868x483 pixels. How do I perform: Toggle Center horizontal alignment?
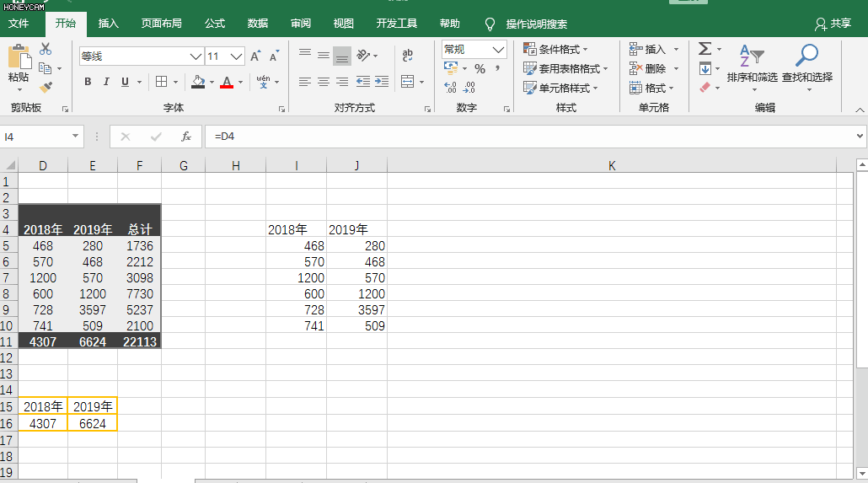pyautogui.click(x=324, y=82)
